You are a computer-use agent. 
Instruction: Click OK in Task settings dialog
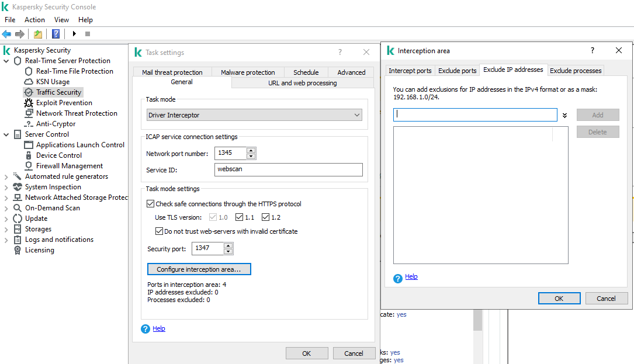click(307, 353)
